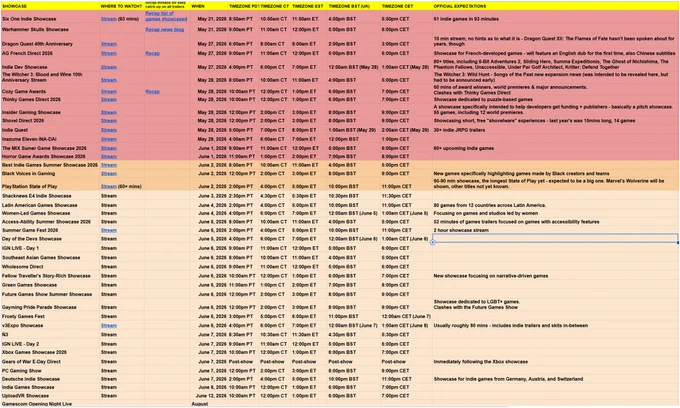Screen dimensions: 680x408
Task: Open the Recap link for Cozy Game Awards
Action: [152, 91]
